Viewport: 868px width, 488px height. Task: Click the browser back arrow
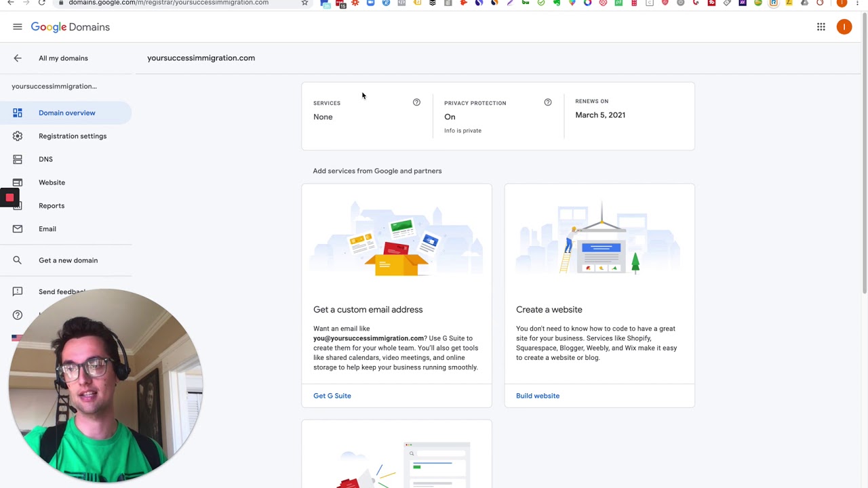[x=10, y=3]
